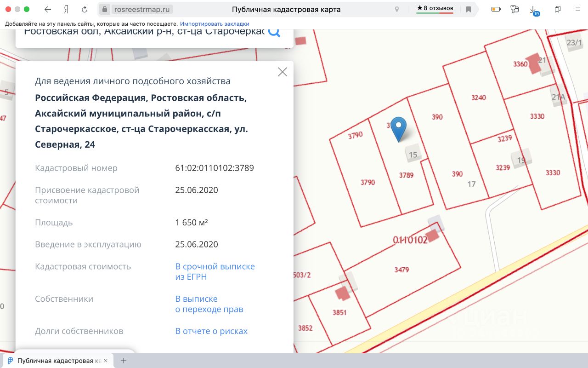Click date next to Присвоение кадастровой стоимости
The width and height of the screenshot is (588, 368).
coord(197,190)
